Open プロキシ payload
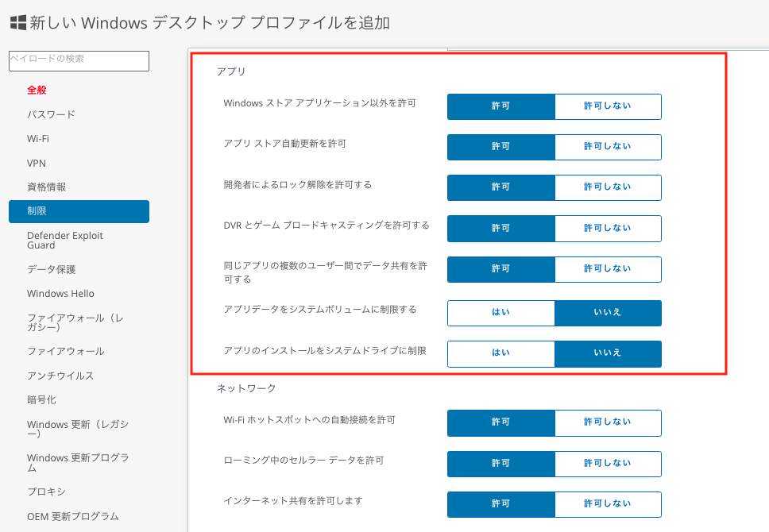Screen dimensions: 769x532 [46, 492]
